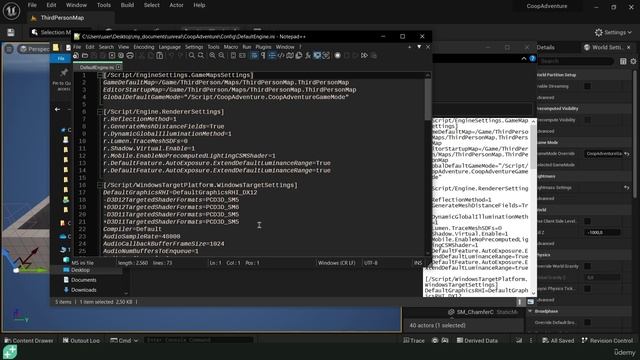The image size is (640, 360).
Task: Toggle Override Default Broadphase checkbox
Action: click(587, 322)
